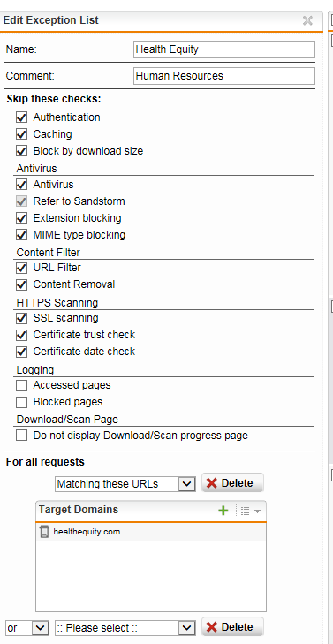Open the 'or' condition operator dropdown

click(x=27, y=627)
